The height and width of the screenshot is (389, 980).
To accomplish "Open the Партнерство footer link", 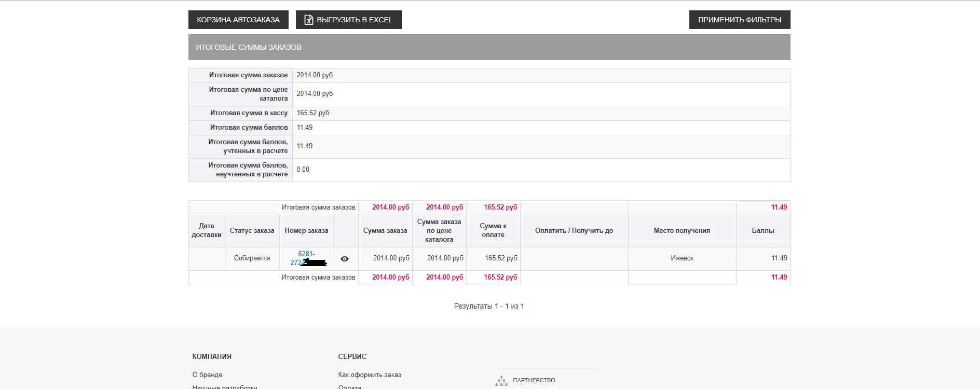I will pos(534,380).
